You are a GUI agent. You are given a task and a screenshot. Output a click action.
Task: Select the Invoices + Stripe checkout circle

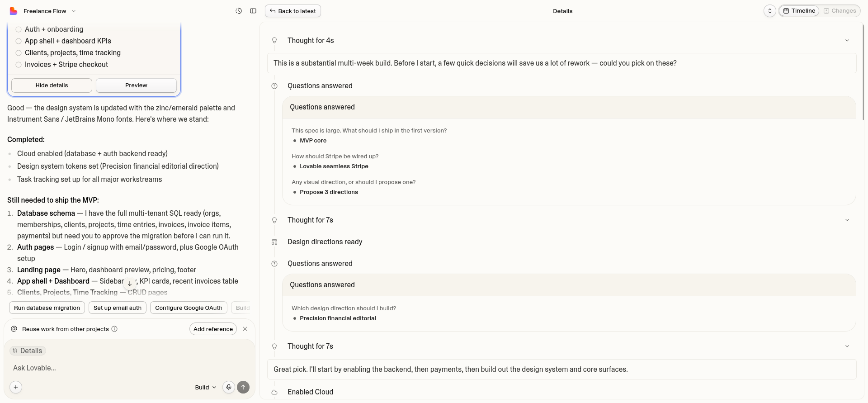click(x=19, y=65)
